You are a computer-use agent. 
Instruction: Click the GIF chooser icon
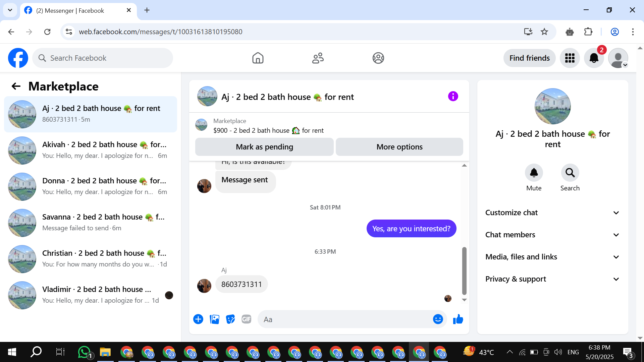(x=247, y=319)
